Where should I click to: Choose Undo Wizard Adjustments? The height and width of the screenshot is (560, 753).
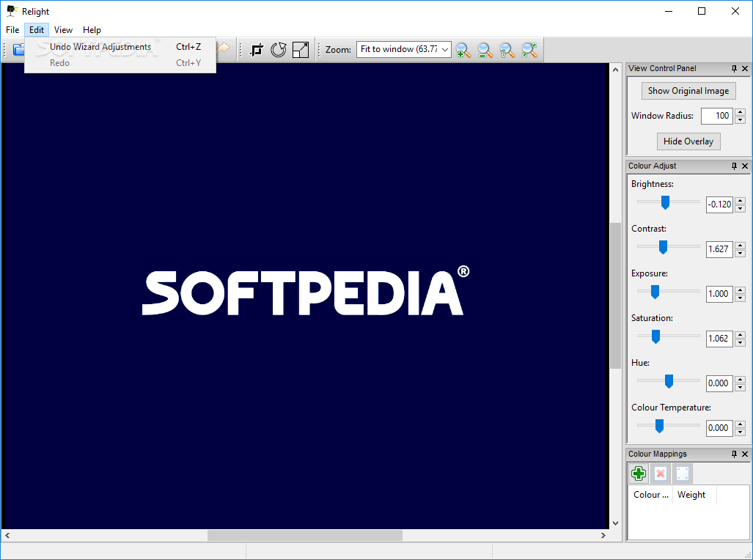120,47
